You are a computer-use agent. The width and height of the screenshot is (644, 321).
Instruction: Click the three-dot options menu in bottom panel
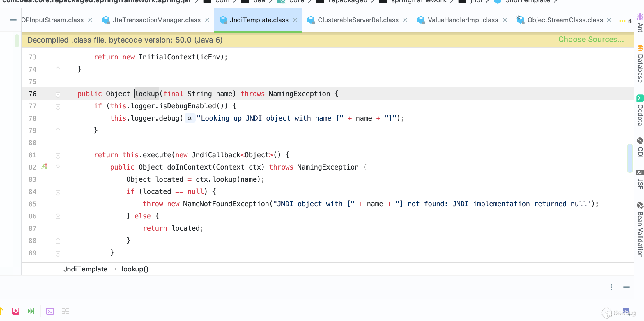(x=611, y=287)
